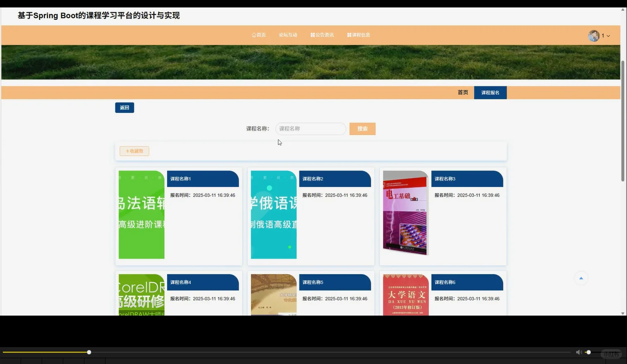Toggle sorting by 收藏数

point(134,151)
